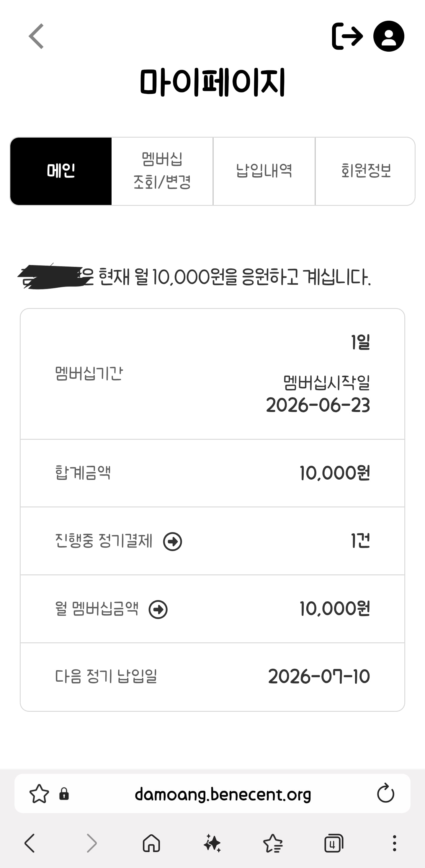Switch to 회원정보 tab

coord(365,171)
